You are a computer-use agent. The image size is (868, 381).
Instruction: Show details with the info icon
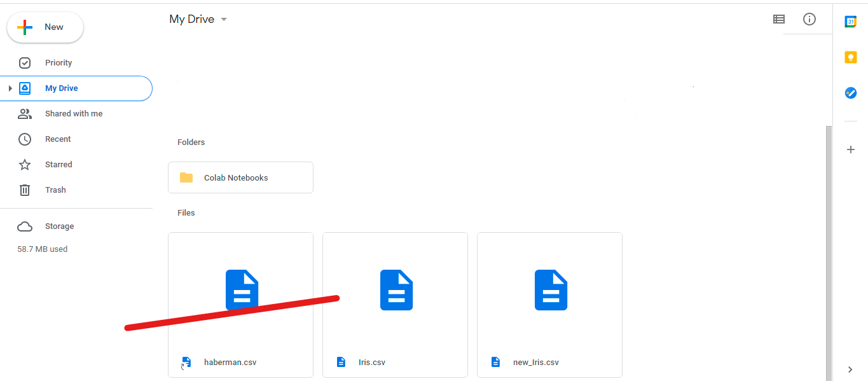(809, 19)
